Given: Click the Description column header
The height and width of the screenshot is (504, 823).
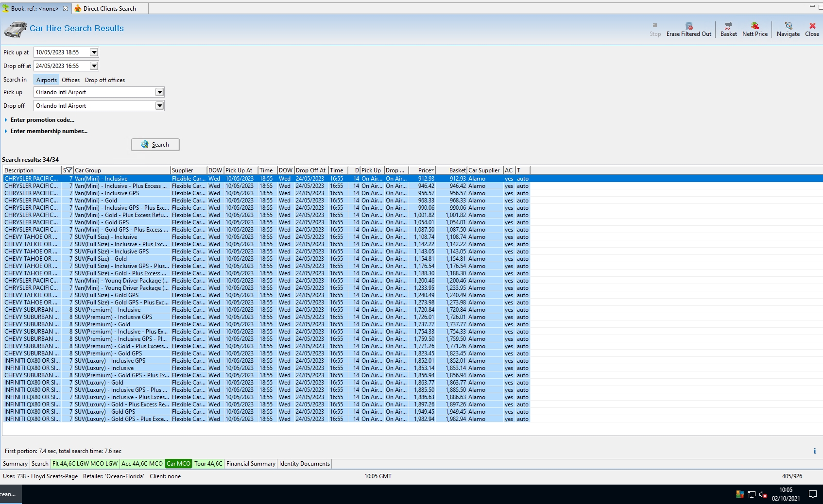Looking at the screenshot, I should 32,170.
